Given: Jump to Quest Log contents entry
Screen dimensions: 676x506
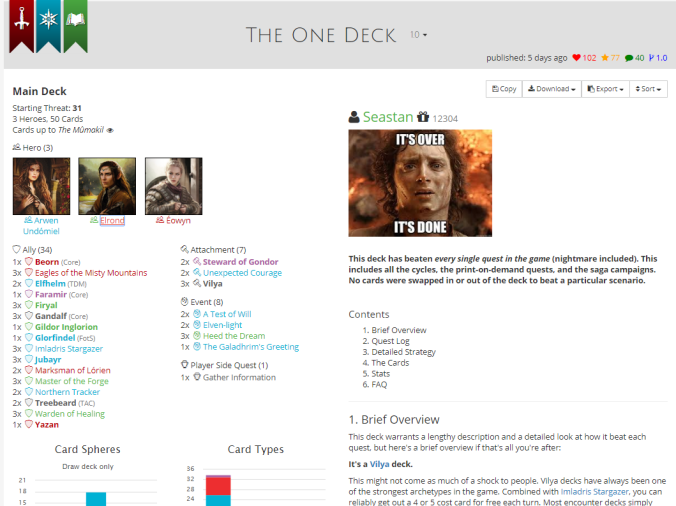Looking at the screenshot, I should coord(390,341).
